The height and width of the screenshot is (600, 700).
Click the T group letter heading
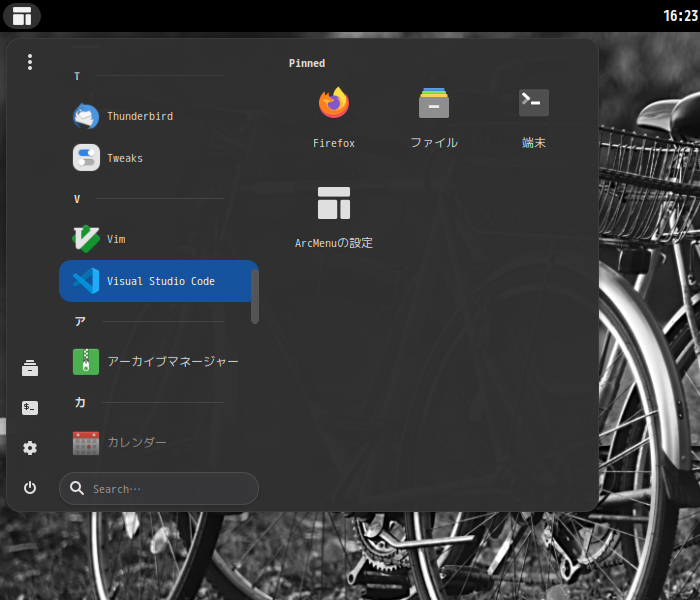pos(77,76)
